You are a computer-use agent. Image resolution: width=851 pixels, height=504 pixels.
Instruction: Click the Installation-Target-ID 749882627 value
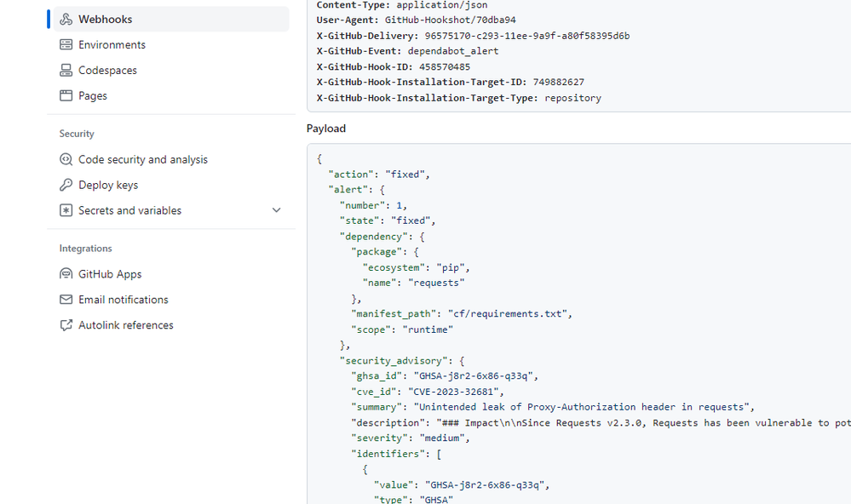click(559, 82)
